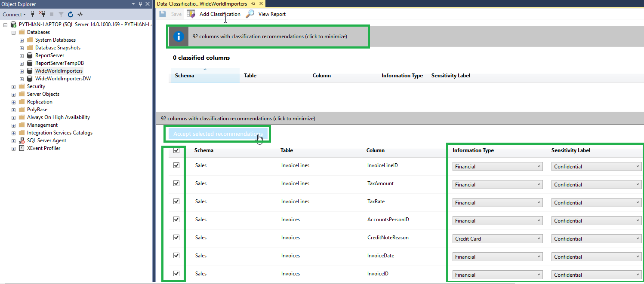Click the Connect Object Explorer plug icon
644x284 pixels.
pyautogui.click(x=32, y=14)
